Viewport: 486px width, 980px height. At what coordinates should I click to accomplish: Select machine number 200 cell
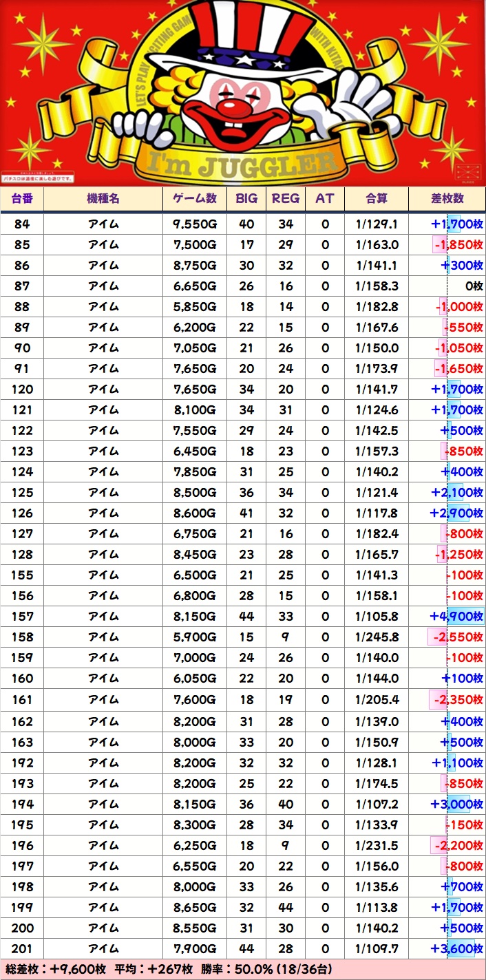click(x=22, y=928)
